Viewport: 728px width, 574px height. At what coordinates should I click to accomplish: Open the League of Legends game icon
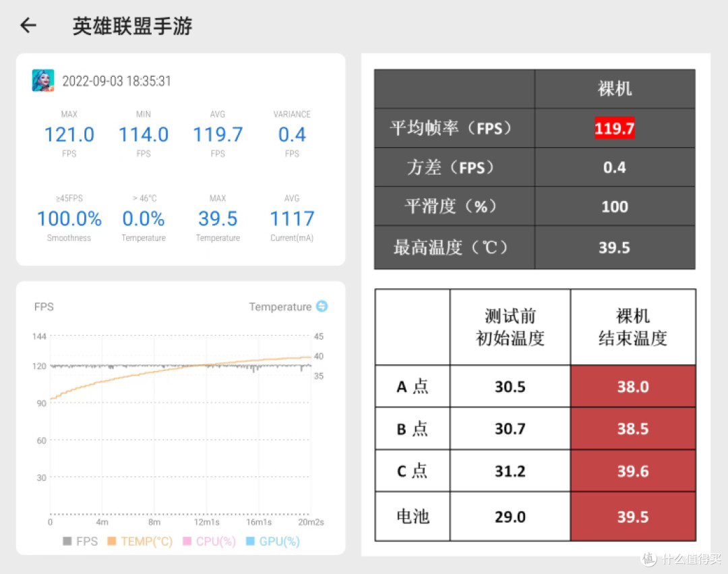(x=43, y=80)
